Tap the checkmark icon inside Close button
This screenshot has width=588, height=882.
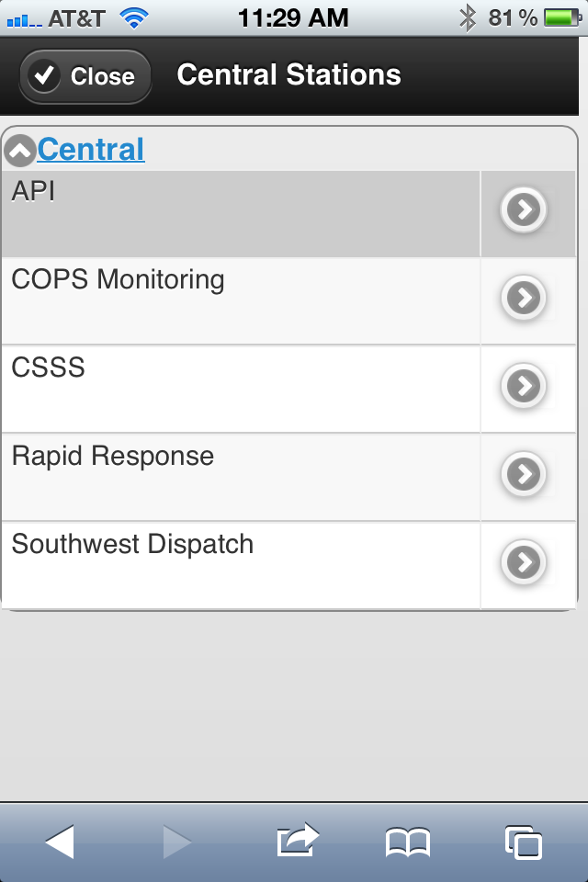[x=44, y=75]
